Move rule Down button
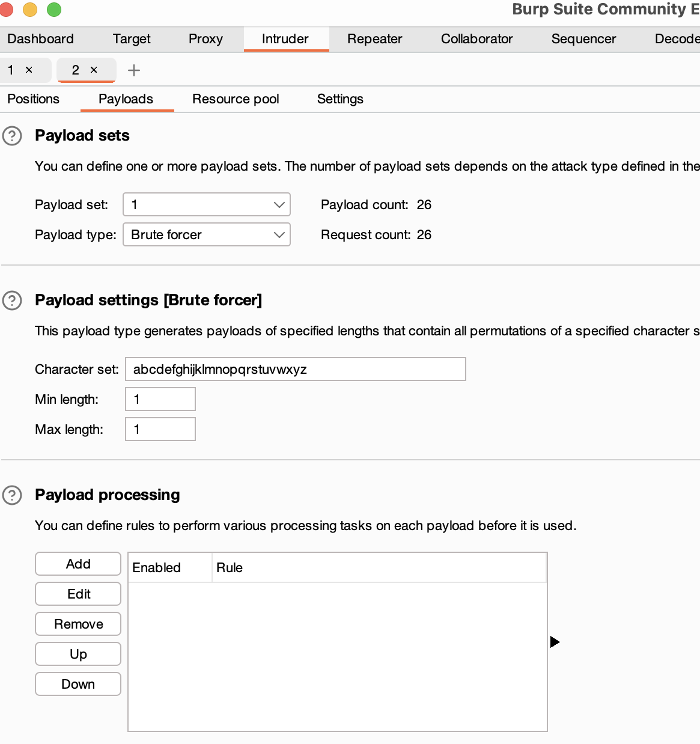700x744 pixels. pos(78,684)
